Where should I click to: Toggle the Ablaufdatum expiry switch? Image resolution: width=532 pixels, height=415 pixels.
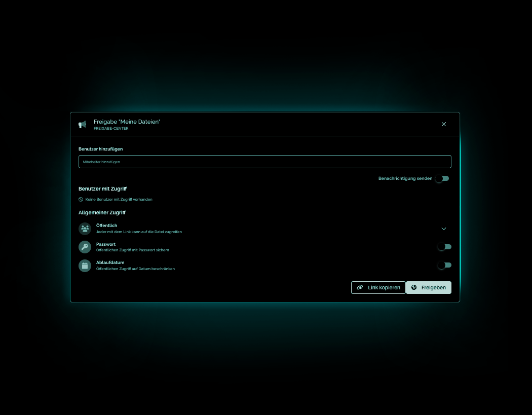pyautogui.click(x=444, y=266)
